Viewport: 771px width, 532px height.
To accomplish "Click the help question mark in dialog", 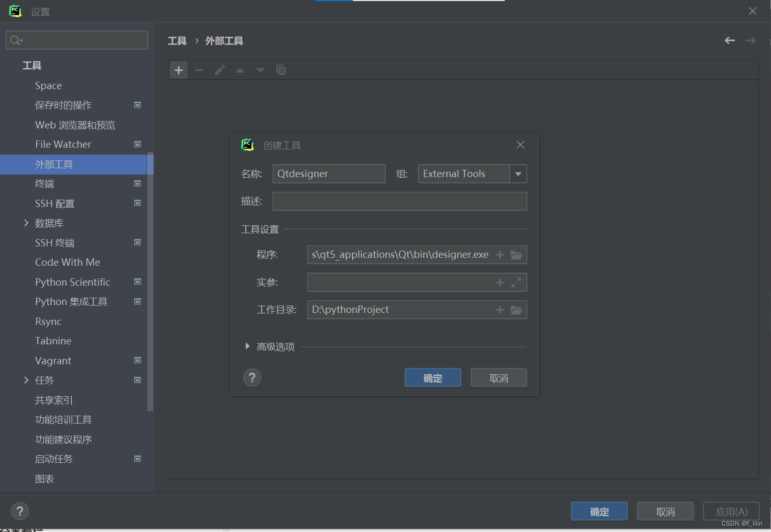I will [252, 377].
